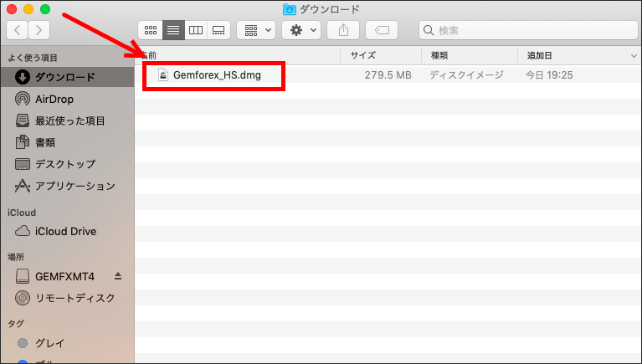Click the ダウンロード folder icon in title bar

tap(289, 9)
